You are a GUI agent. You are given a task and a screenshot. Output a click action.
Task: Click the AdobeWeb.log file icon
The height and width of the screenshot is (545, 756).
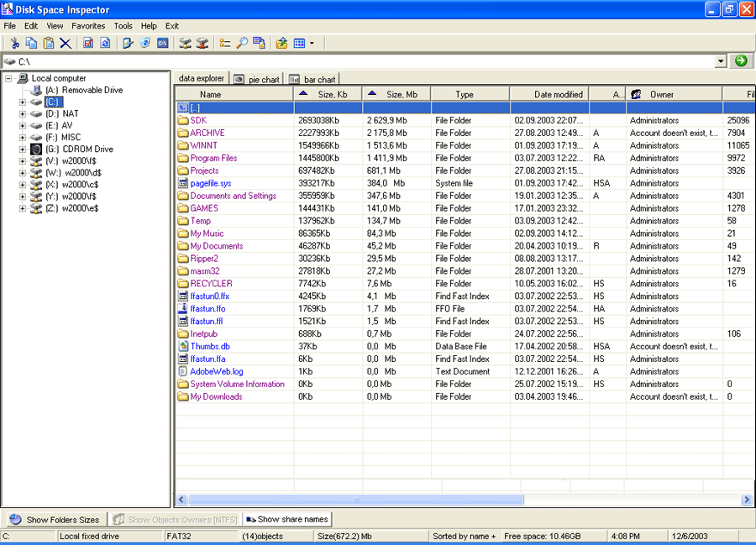pos(183,371)
